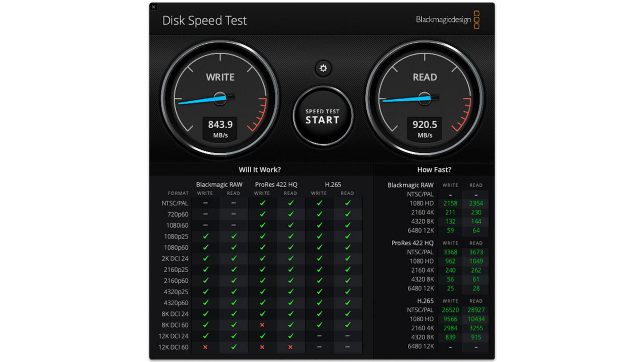The width and height of the screenshot is (644, 362).
Task: Select Blackmagic RAW 2160 4K write value 211
Action: coord(450,212)
